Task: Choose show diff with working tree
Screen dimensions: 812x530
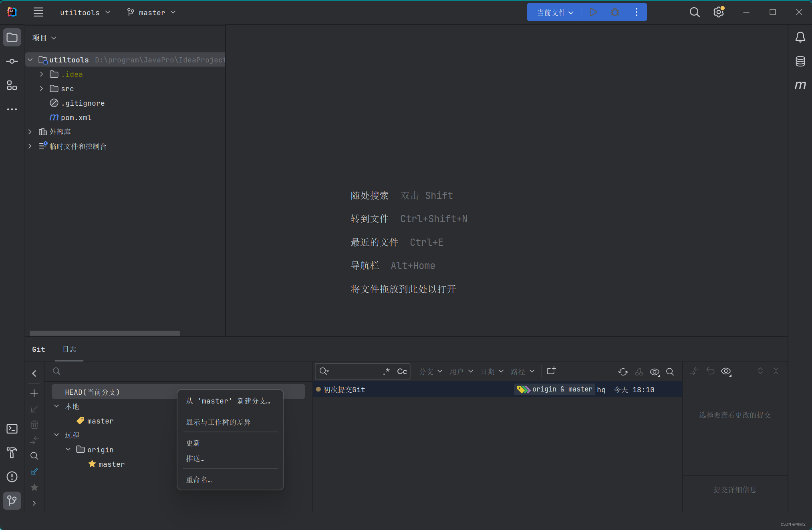Action: click(230, 422)
